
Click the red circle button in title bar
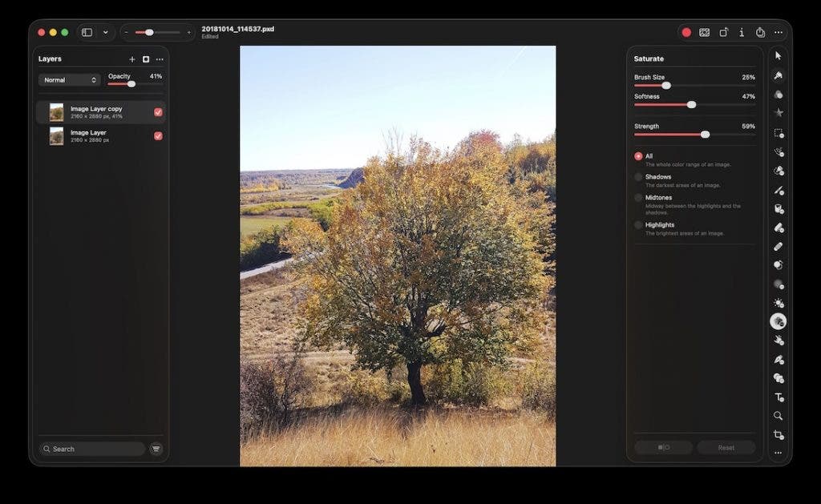coord(686,32)
